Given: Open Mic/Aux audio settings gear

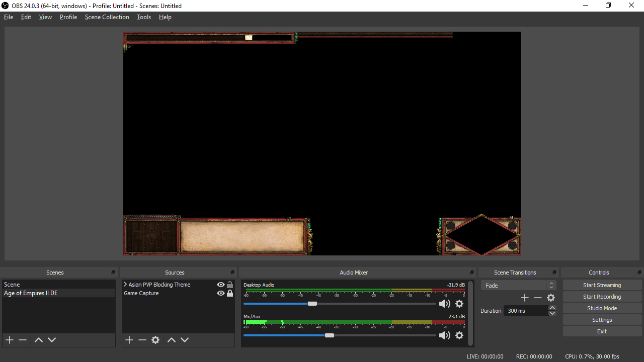Looking at the screenshot, I should click(x=459, y=335).
